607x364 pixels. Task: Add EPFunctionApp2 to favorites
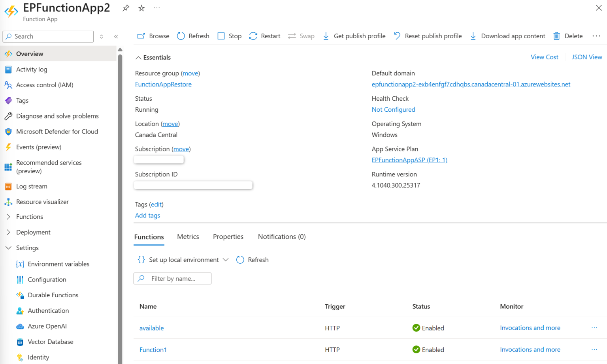(x=141, y=8)
